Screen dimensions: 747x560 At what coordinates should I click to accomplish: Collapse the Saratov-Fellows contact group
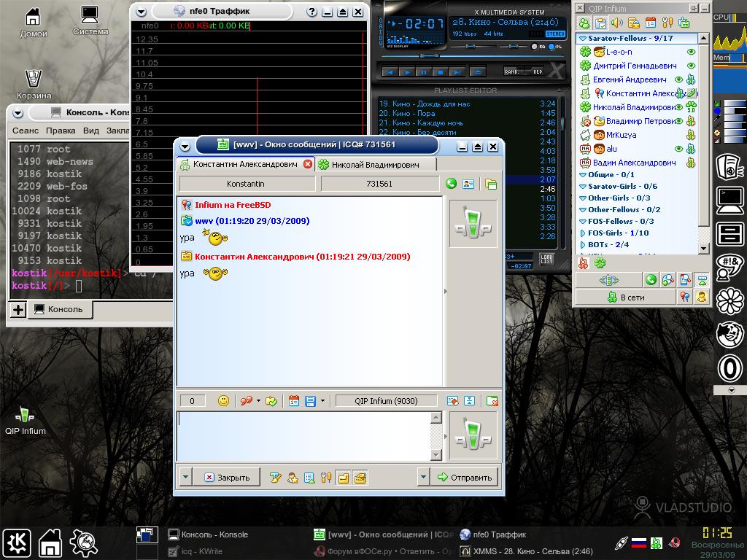(583, 38)
